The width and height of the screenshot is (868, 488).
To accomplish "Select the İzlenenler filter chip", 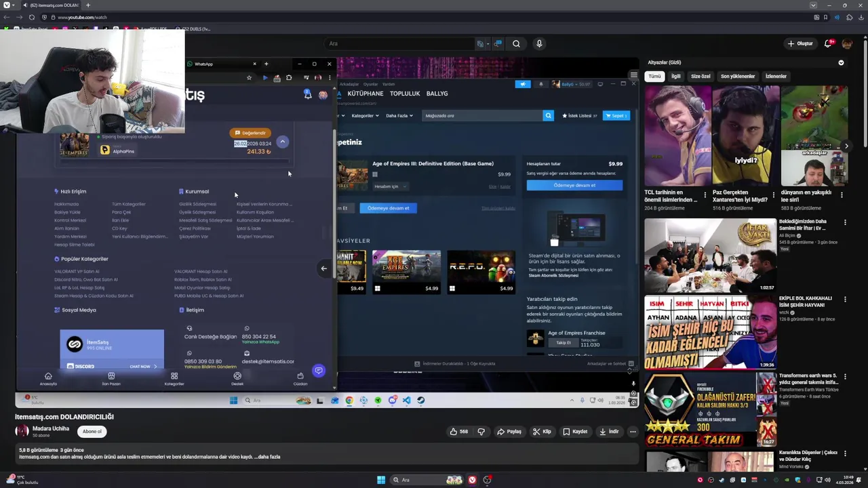I will 776,76.
